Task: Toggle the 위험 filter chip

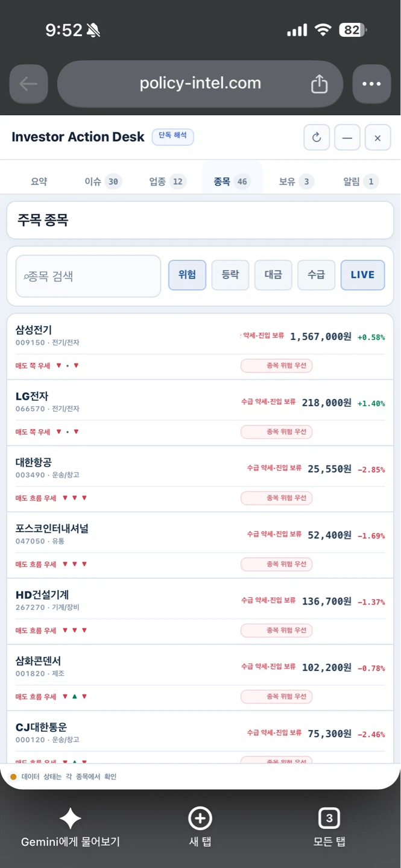Action: (187, 275)
